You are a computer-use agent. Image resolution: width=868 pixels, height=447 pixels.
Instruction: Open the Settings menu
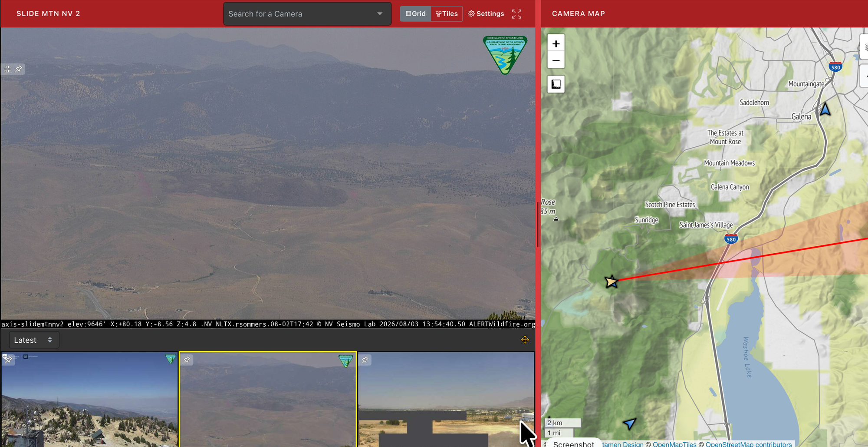[x=486, y=14]
